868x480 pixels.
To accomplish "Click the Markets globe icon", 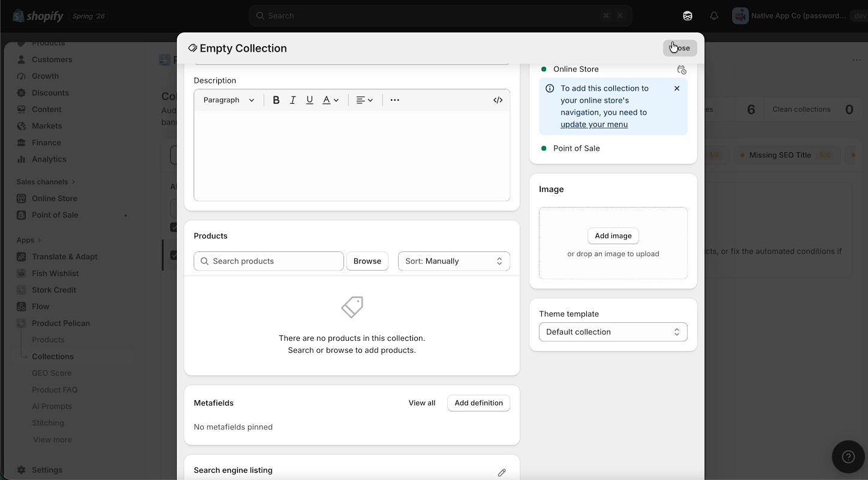I will [x=22, y=126].
